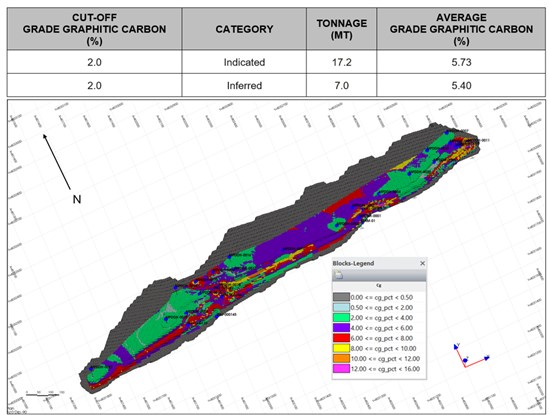Viewport: 550px width, 415px height.
Task: Click the CATEGORY column header
Action: coord(244,29)
